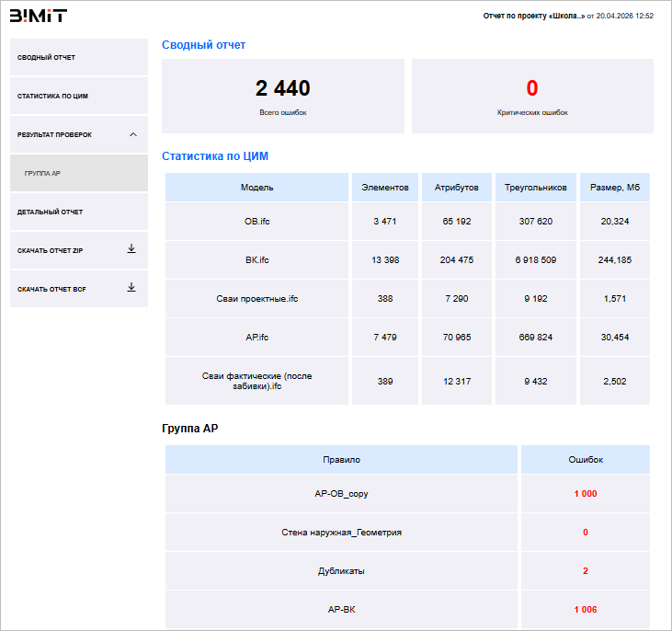
Task: Open the Дубликаты rule row
Action: pyautogui.click(x=341, y=571)
